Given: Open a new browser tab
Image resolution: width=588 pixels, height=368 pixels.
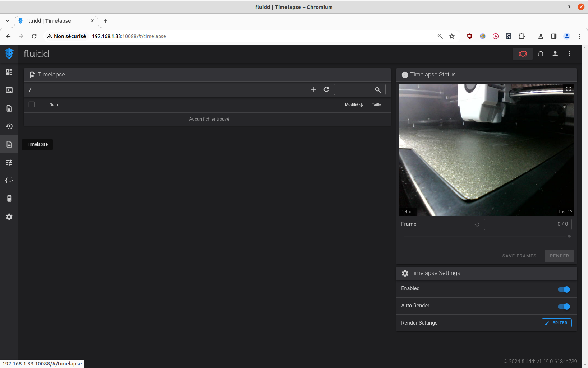Looking at the screenshot, I should coord(105,21).
